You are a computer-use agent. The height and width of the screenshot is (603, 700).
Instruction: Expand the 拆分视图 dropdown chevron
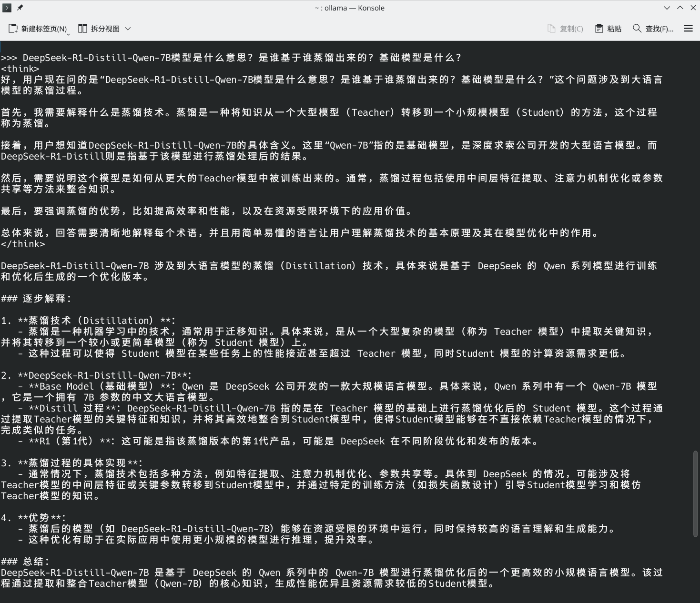pyautogui.click(x=128, y=29)
